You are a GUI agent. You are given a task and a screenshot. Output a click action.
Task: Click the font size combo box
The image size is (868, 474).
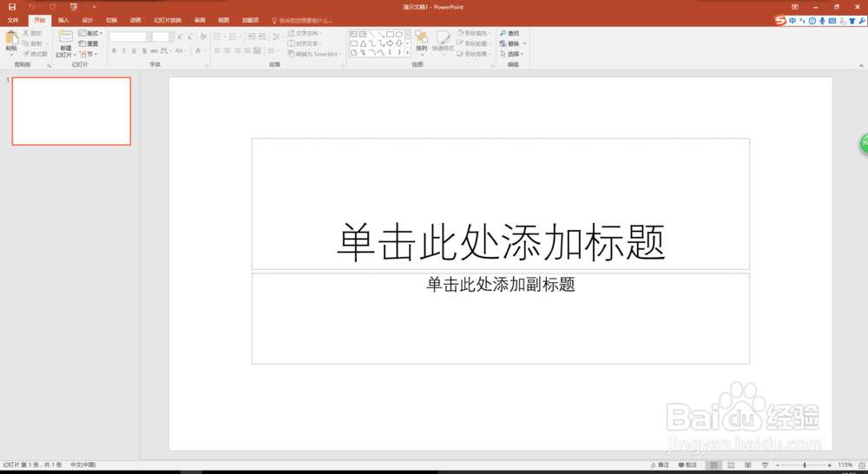[x=163, y=36]
